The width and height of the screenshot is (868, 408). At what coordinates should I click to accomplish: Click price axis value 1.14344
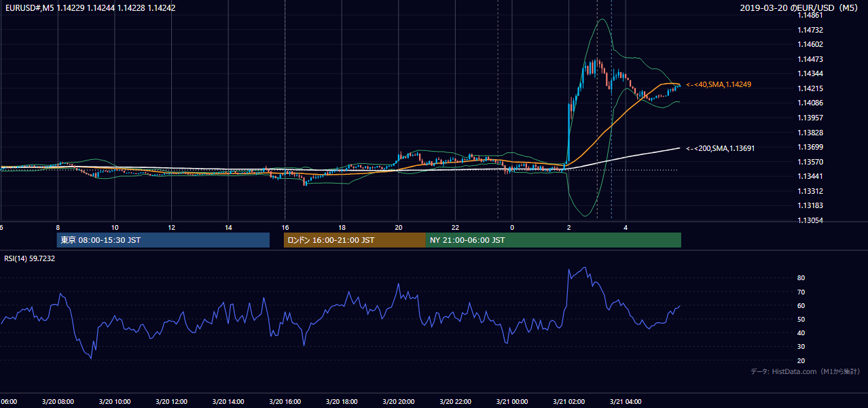[x=811, y=73]
